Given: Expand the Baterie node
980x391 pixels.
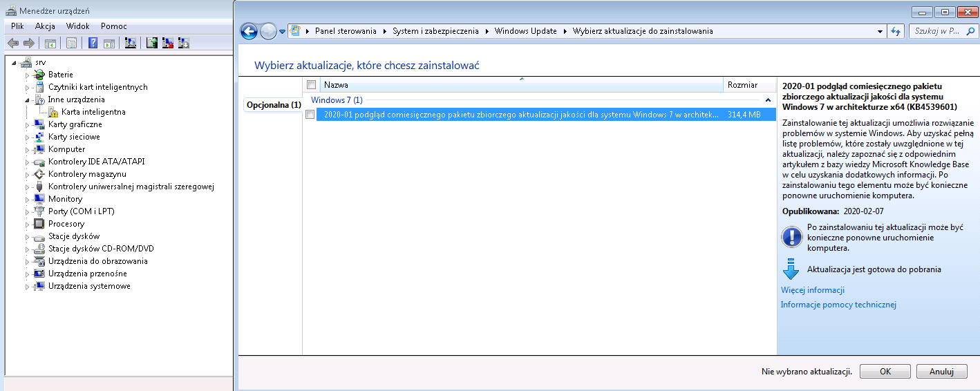Looking at the screenshot, I should pyautogui.click(x=28, y=75).
